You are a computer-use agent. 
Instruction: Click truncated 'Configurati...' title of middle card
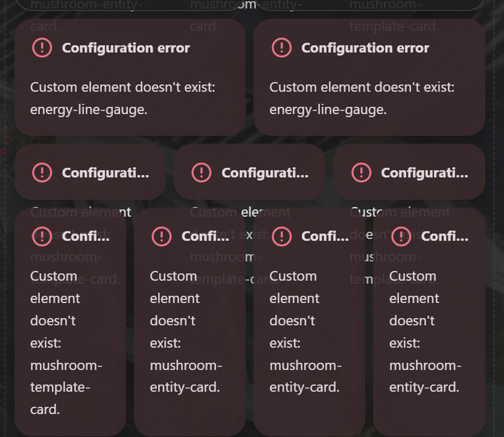(265, 173)
